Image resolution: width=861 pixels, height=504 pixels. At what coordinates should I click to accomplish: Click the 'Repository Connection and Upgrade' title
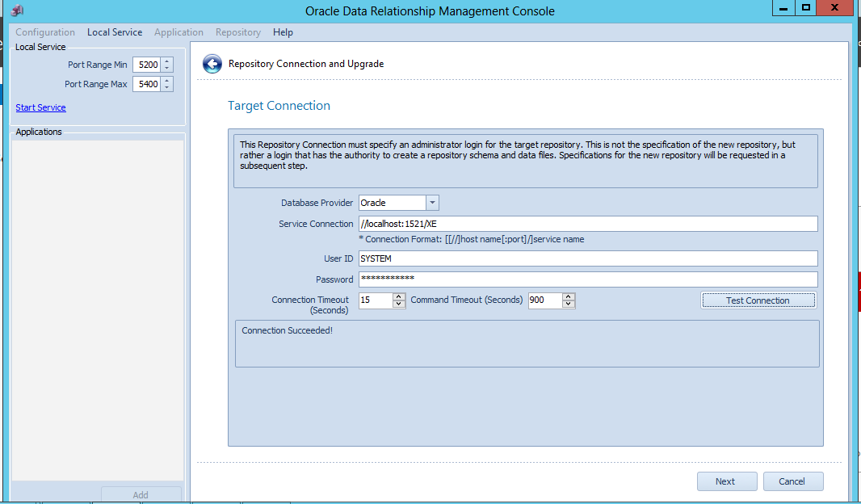pos(306,64)
